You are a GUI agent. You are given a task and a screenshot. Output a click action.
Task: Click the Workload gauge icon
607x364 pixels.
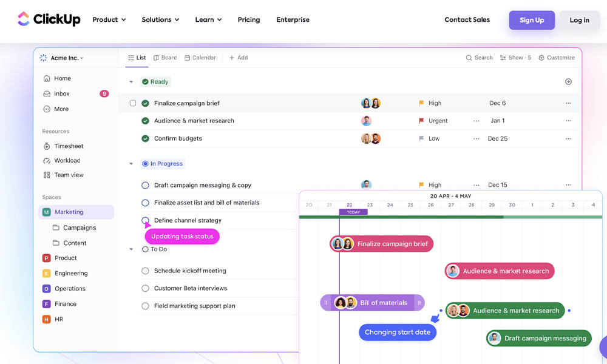click(47, 161)
